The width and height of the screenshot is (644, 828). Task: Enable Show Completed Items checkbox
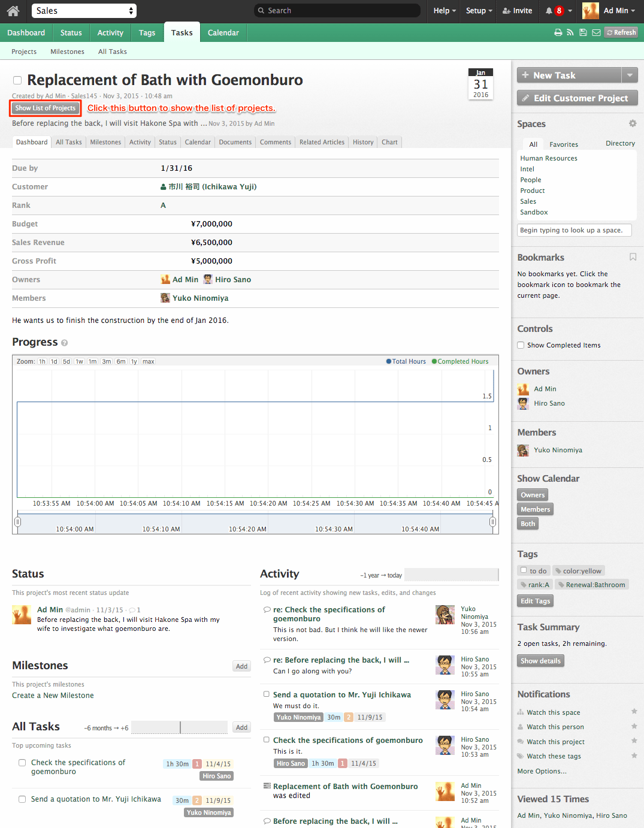pos(521,345)
